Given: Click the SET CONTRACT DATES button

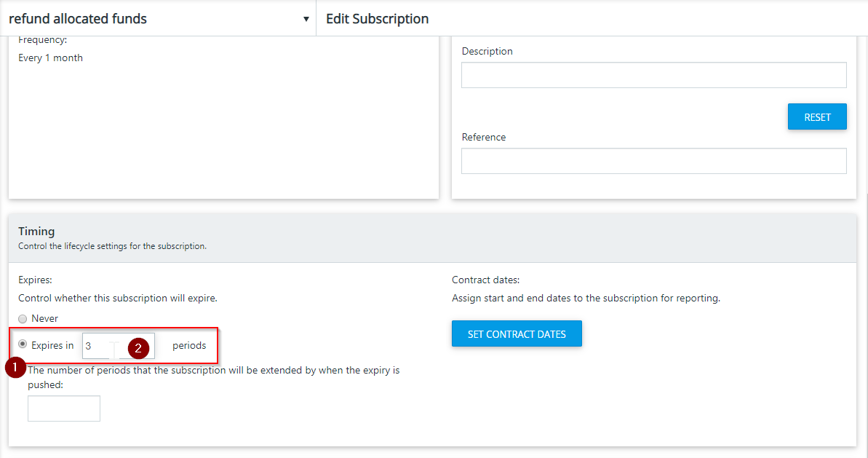Looking at the screenshot, I should pos(517,334).
